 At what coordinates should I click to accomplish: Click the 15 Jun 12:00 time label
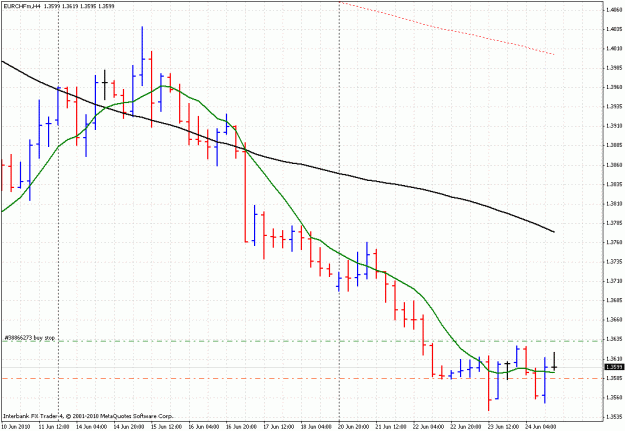(166, 427)
